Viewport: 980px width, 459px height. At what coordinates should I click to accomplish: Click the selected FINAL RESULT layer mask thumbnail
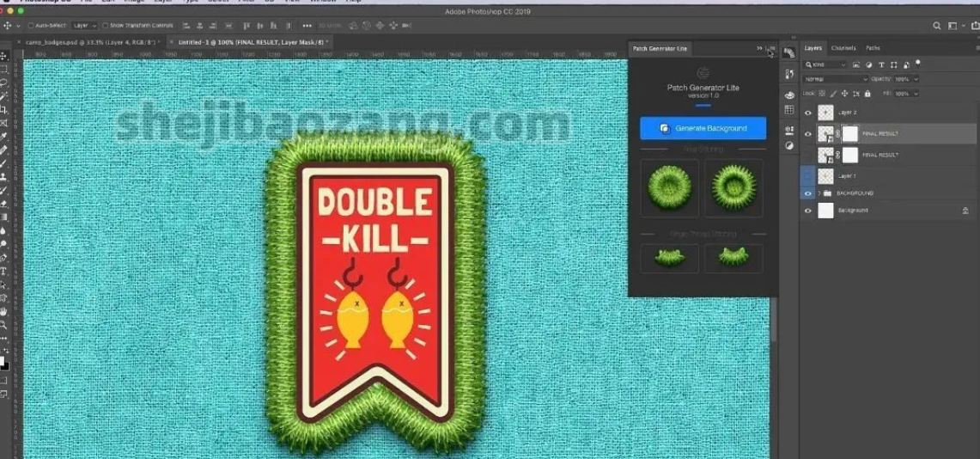(850, 134)
